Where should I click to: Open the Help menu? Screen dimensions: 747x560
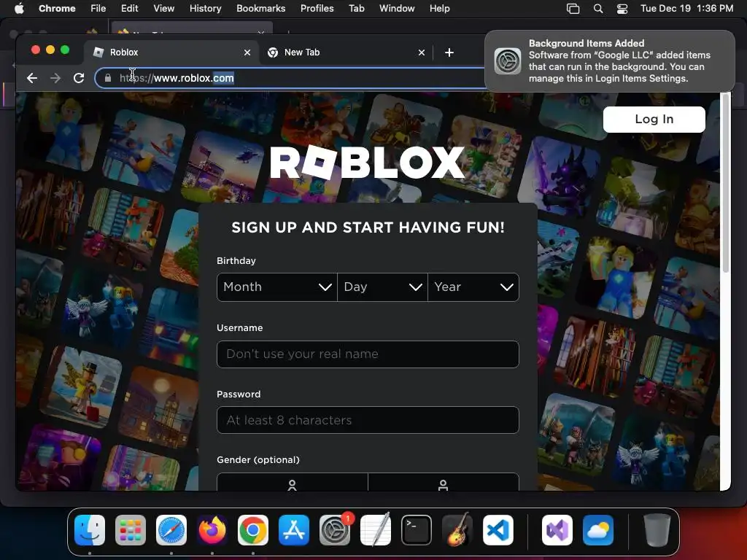tap(439, 9)
